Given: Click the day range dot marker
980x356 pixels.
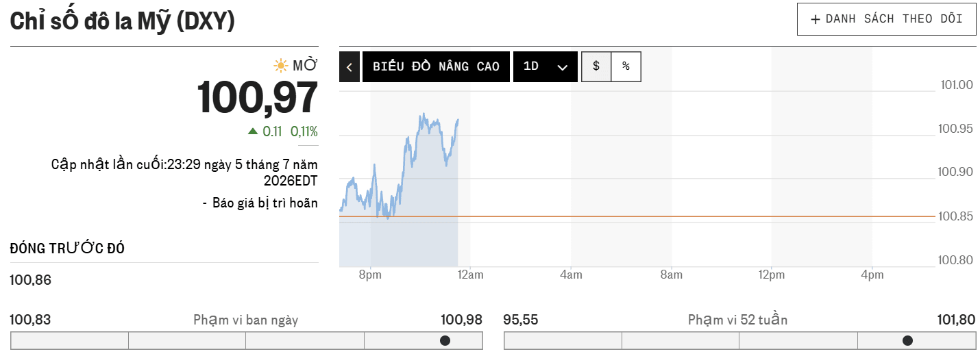Looking at the screenshot, I should point(445,340).
